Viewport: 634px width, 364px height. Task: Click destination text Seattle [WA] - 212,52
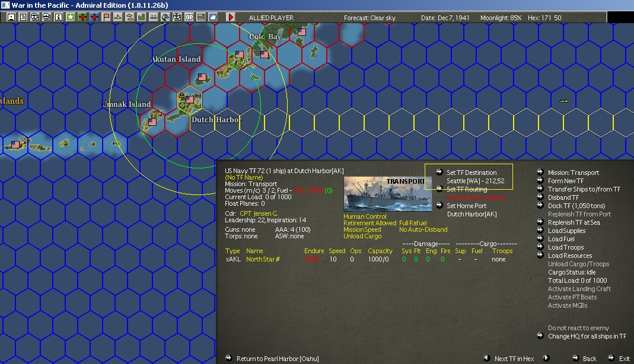click(x=476, y=181)
